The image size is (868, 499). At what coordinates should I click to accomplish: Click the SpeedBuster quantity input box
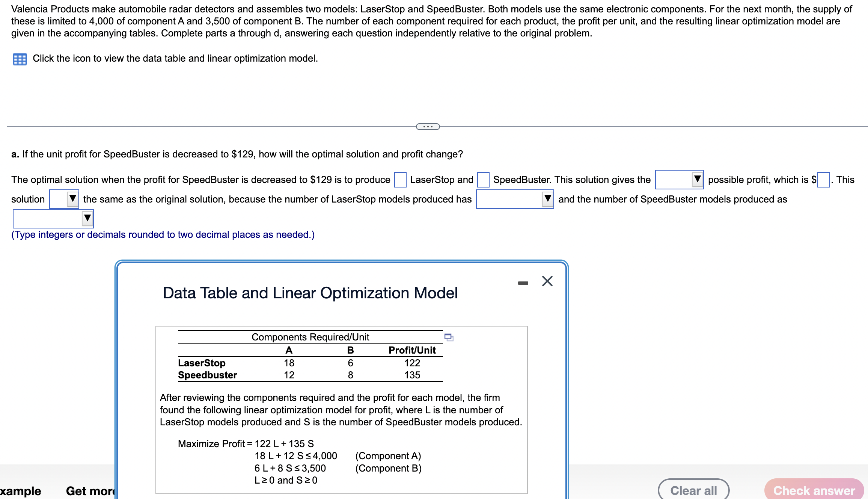(x=483, y=180)
